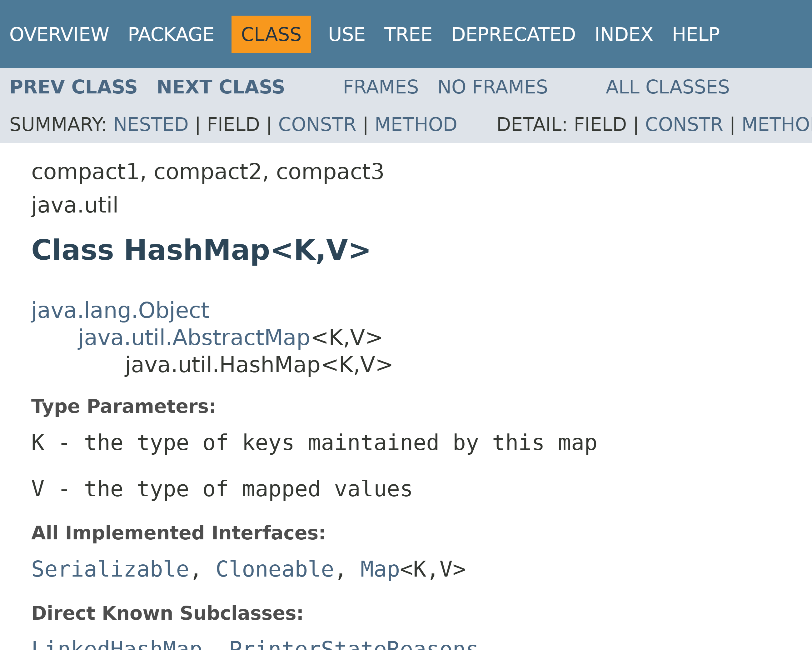Jump to Nested summary section
The width and height of the screenshot is (812, 650).
pos(151,124)
